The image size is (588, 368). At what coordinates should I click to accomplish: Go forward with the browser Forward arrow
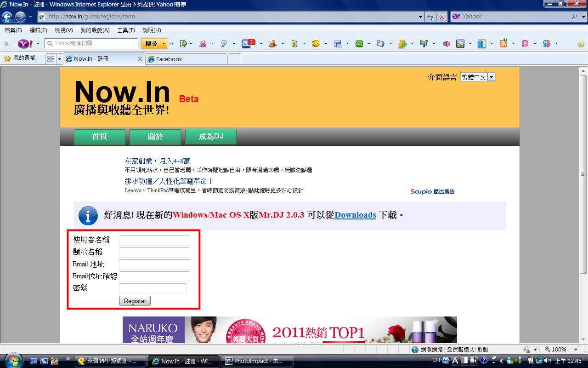tap(20, 17)
